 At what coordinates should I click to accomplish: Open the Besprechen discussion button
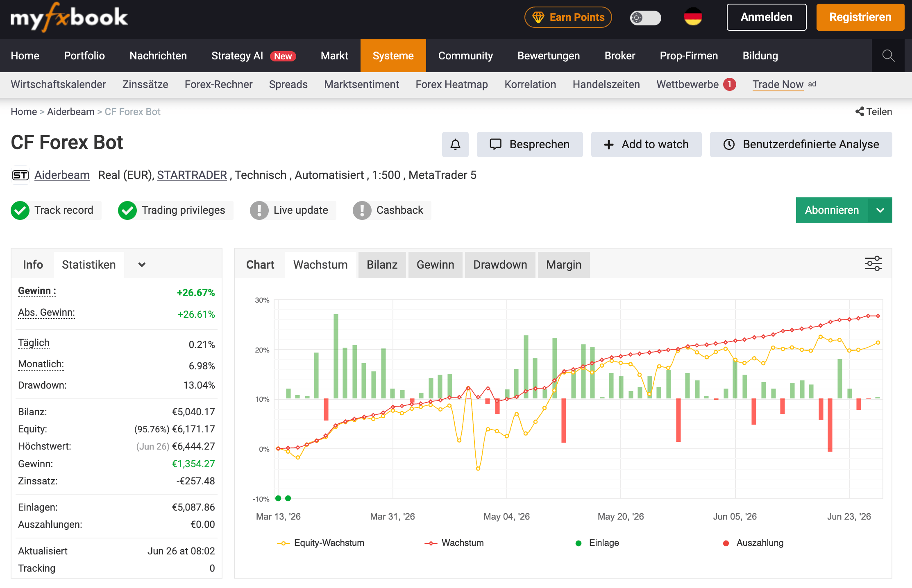530,144
